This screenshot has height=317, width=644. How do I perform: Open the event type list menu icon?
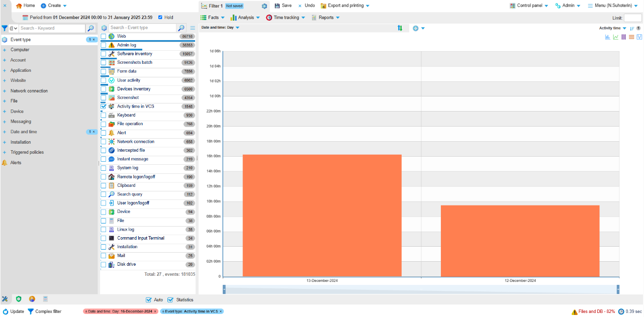tap(193, 28)
